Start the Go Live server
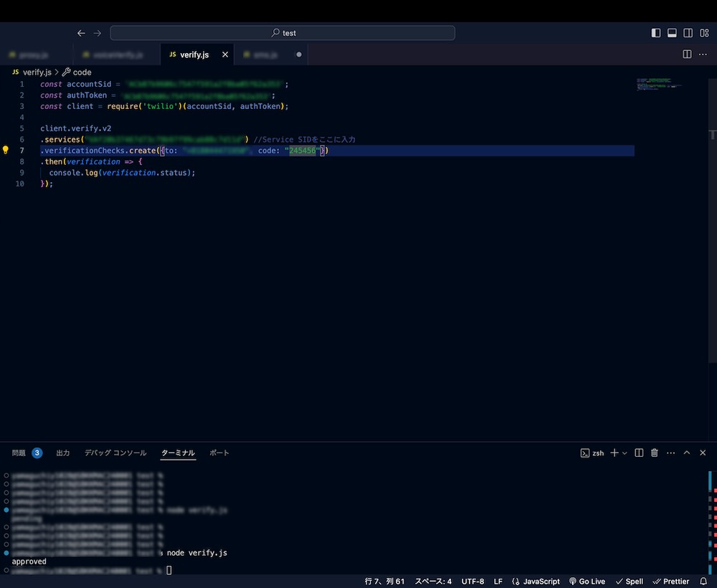Viewport: 717px width, 588px height. pyautogui.click(x=587, y=582)
